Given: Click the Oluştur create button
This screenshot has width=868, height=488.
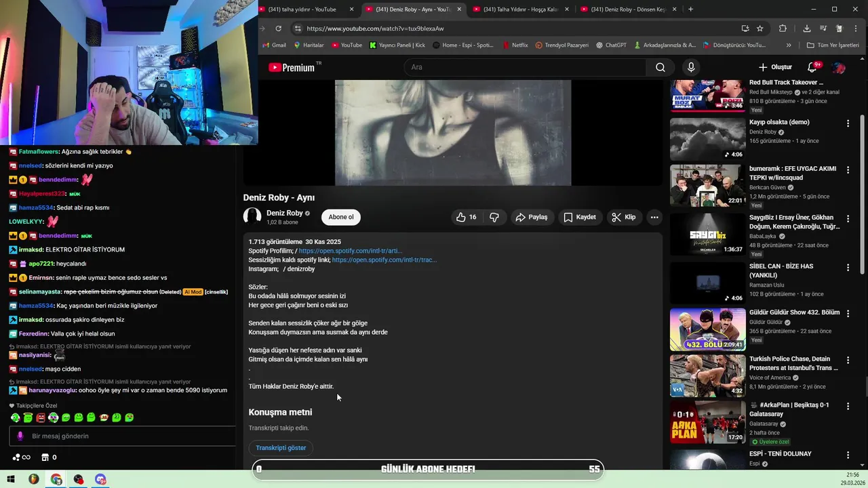Looking at the screenshot, I should coord(775,67).
